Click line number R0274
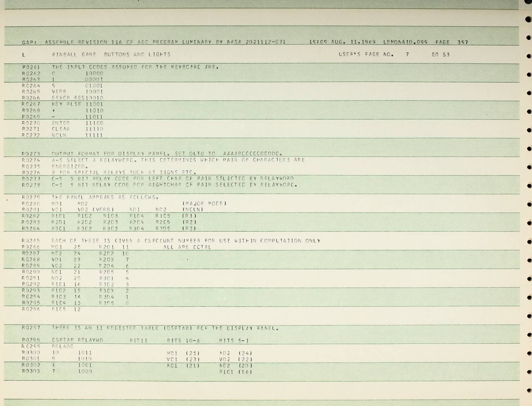 pyautogui.click(x=31, y=160)
